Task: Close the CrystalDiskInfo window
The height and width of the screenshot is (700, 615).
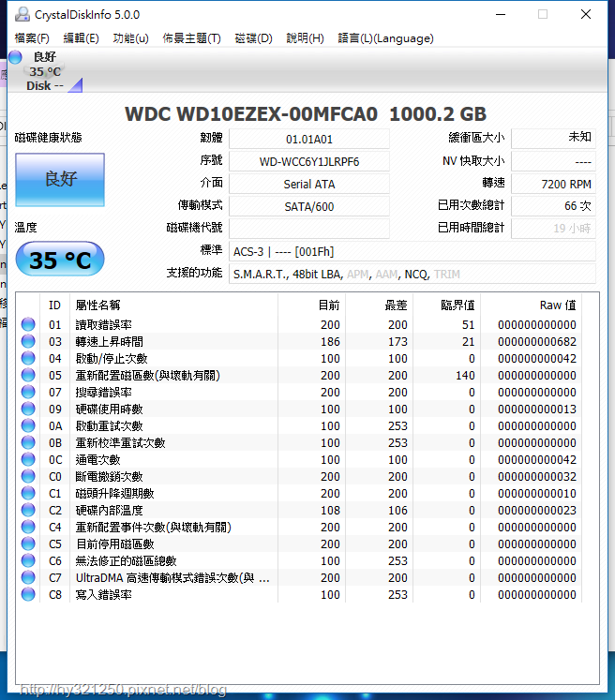Action: click(586, 14)
